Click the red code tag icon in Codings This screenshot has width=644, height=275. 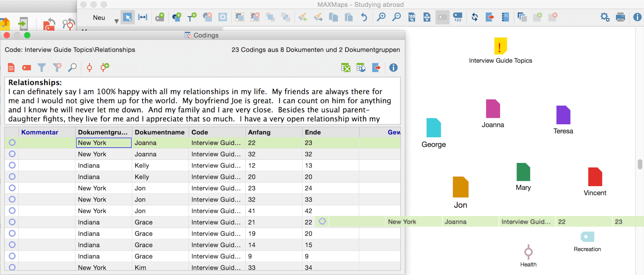[26, 68]
